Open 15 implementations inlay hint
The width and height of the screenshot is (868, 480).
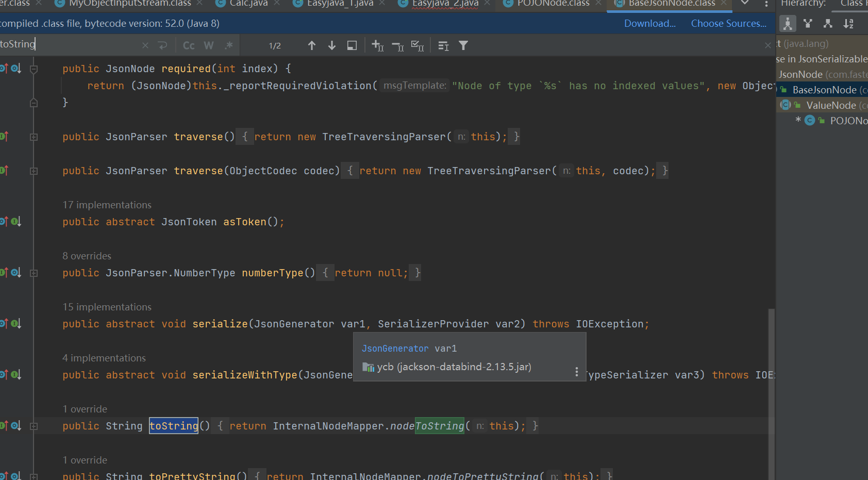[x=107, y=307]
